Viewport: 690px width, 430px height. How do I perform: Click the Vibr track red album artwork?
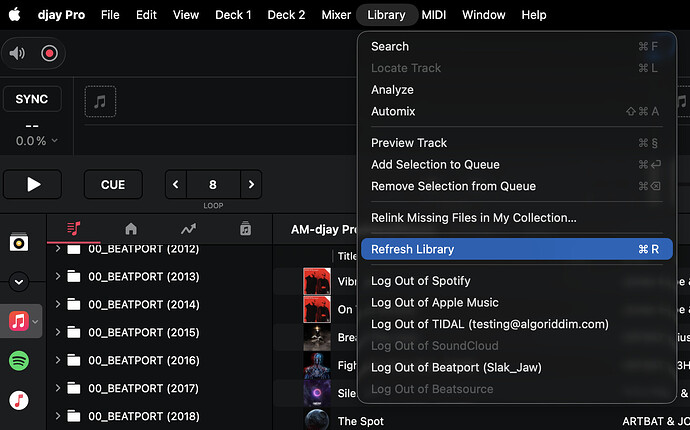(317, 281)
